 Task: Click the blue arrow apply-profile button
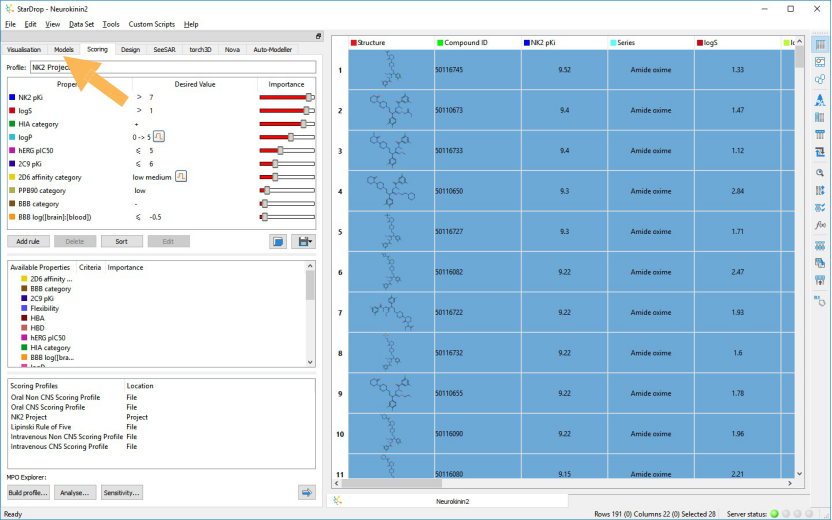pyautogui.click(x=307, y=492)
